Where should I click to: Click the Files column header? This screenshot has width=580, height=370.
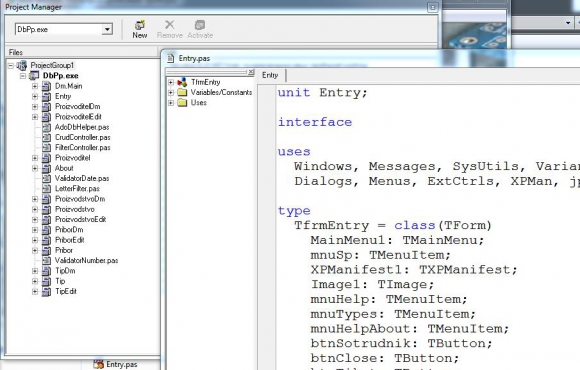[x=81, y=52]
